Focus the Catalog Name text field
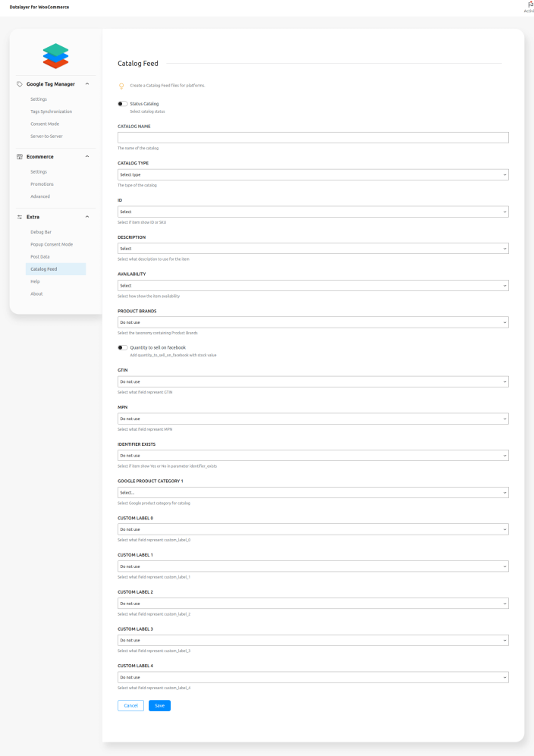Screen dimensions: 534x756 pos(313,138)
